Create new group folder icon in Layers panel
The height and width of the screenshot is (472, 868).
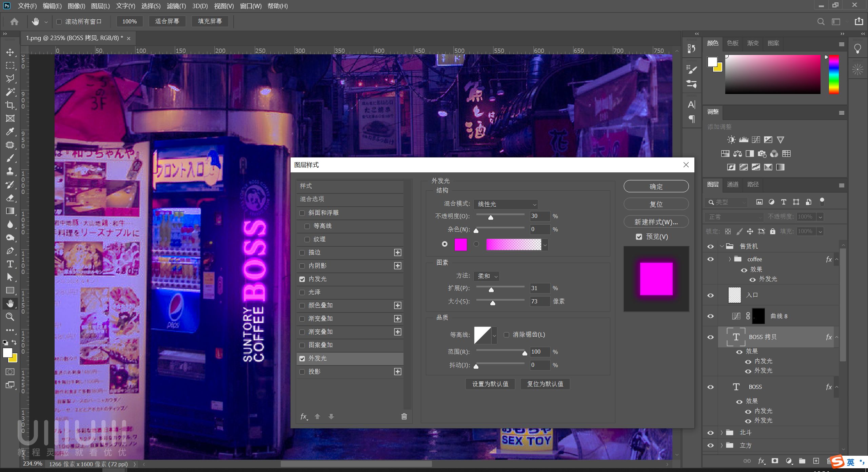click(x=802, y=461)
